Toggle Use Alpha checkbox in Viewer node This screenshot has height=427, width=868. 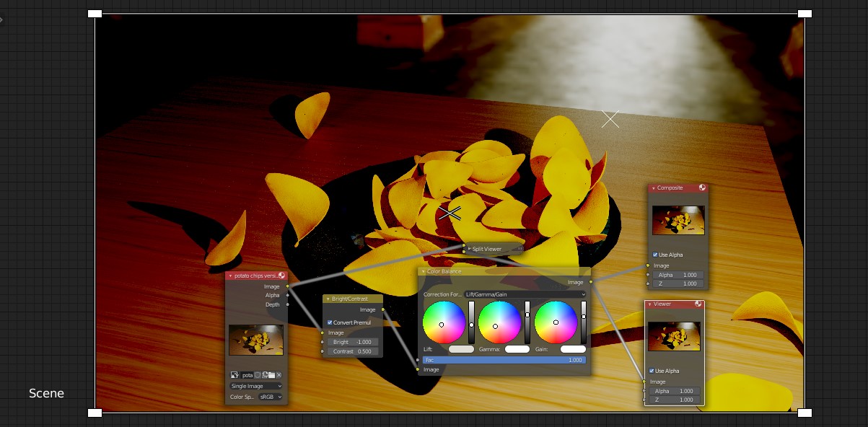tap(652, 371)
